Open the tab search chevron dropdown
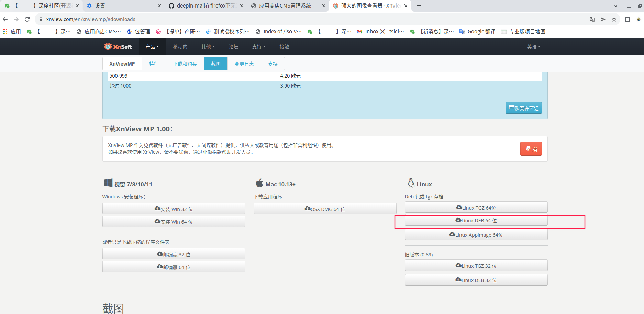The image size is (644, 314). click(616, 6)
